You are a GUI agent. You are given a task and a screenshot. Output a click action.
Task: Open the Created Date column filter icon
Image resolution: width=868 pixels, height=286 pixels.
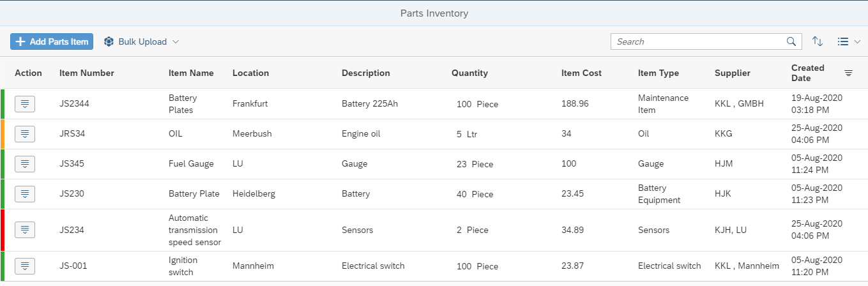tap(848, 73)
